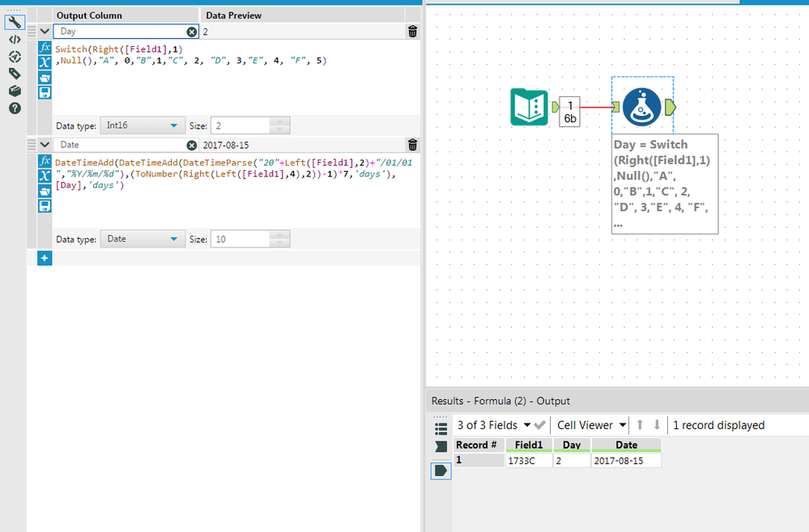The image size is (809, 532).
Task: Click the Day Switch expression editor
Action: (236, 78)
